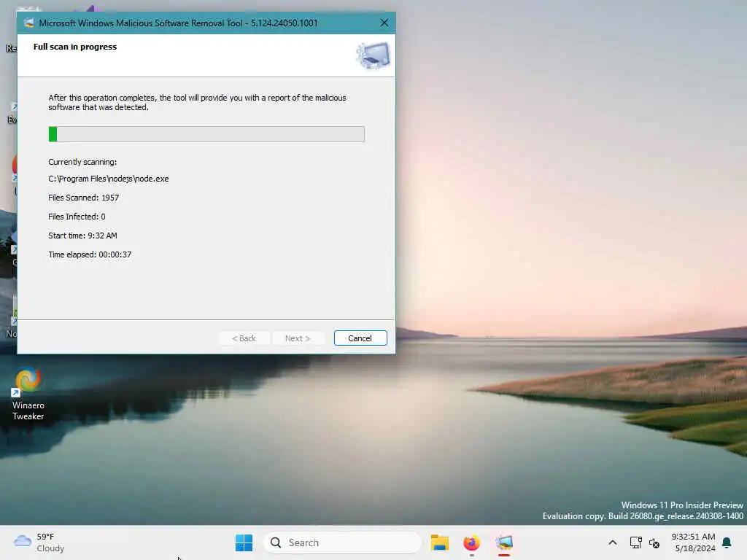
Task: Click 'Start time: 9:32 AM' text
Action: pos(82,236)
